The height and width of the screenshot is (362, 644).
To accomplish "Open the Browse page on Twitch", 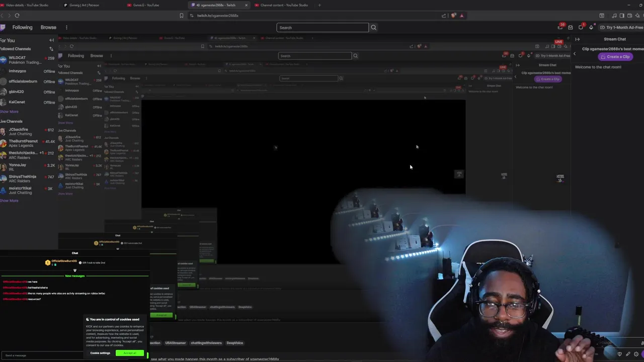I will point(48,27).
